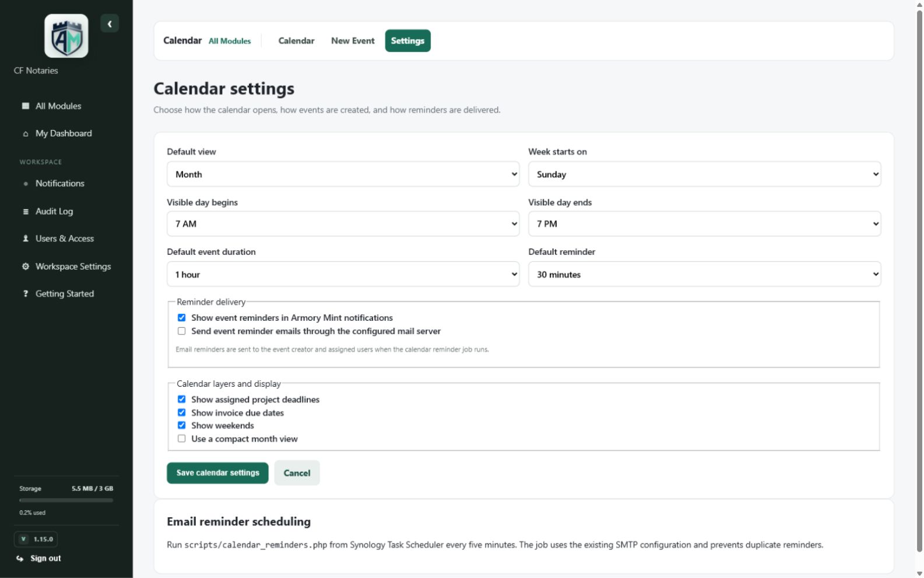
Task: Select the Settings tab
Action: tap(407, 41)
